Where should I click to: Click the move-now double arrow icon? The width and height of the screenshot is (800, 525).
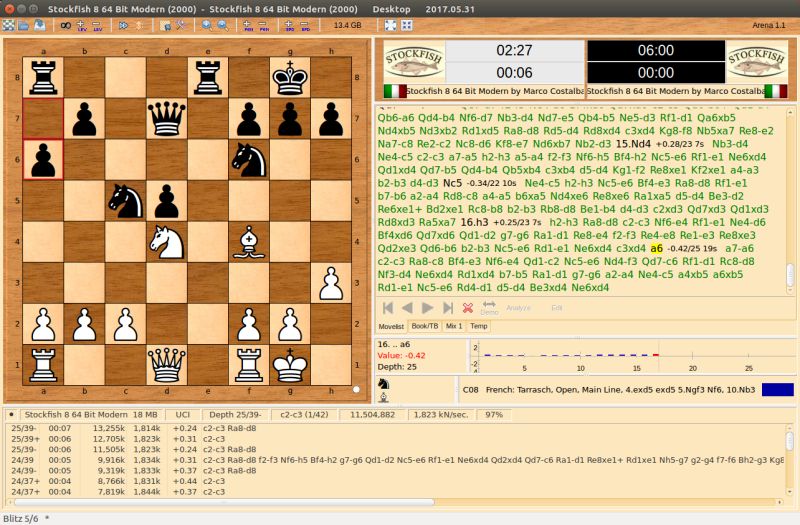coord(123,25)
